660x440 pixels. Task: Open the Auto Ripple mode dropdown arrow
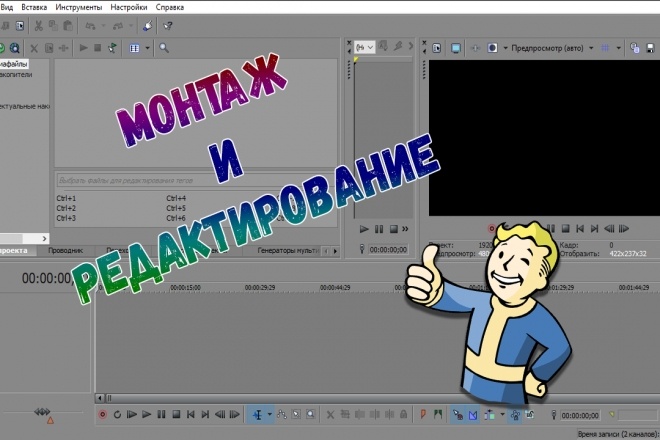(502, 415)
